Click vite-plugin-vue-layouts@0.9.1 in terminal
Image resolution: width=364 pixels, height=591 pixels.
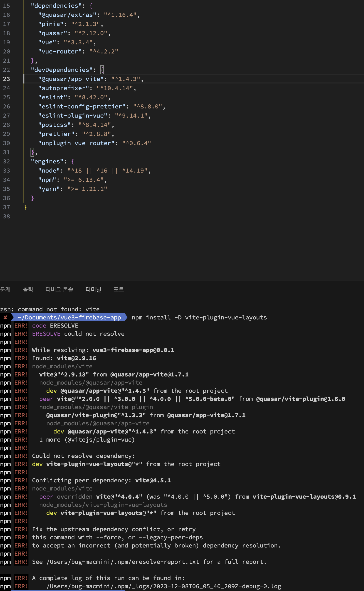304,497
